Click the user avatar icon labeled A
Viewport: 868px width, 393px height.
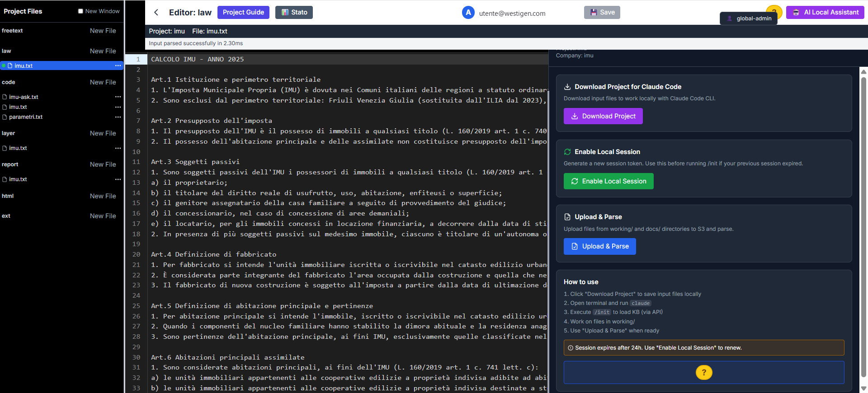[468, 13]
